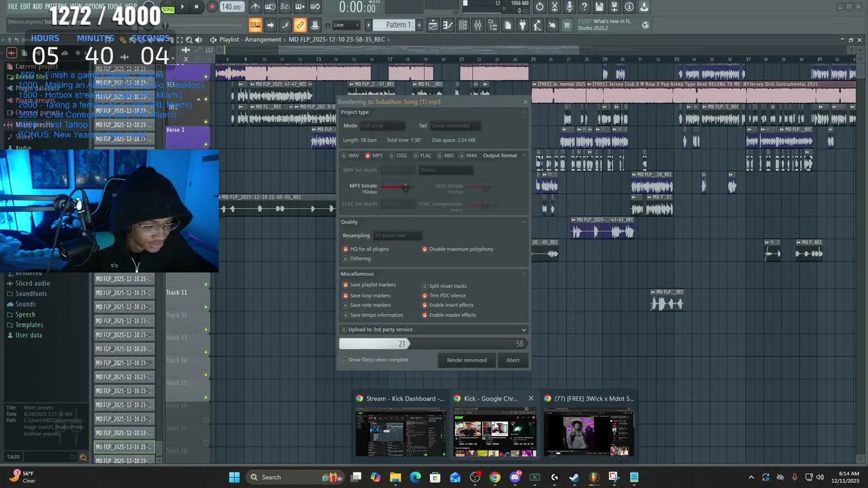Click the Project info icon

pos(629,7)
